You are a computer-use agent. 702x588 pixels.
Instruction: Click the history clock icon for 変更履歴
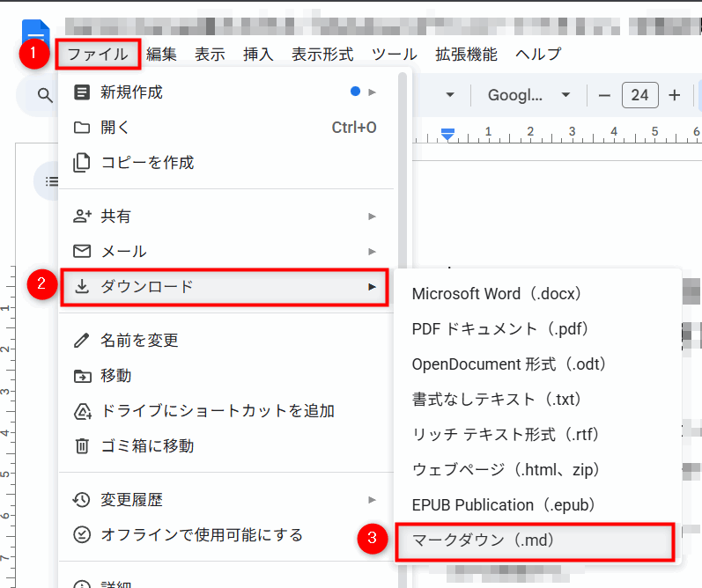82,500
